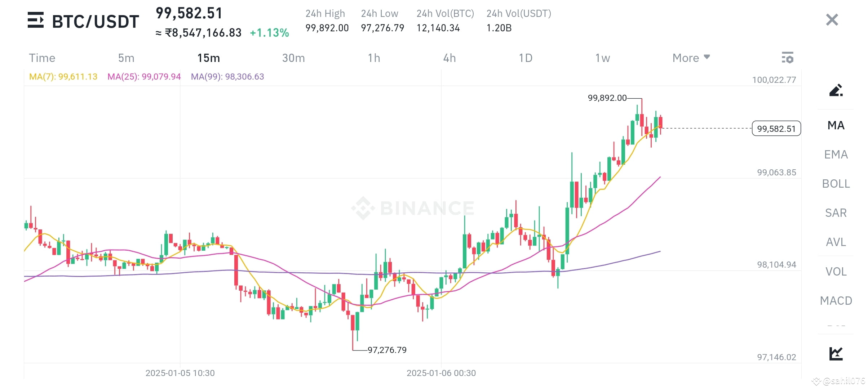
Task: Click the rupee converted price ₹8,547,166.83
Action: [203, 33]
